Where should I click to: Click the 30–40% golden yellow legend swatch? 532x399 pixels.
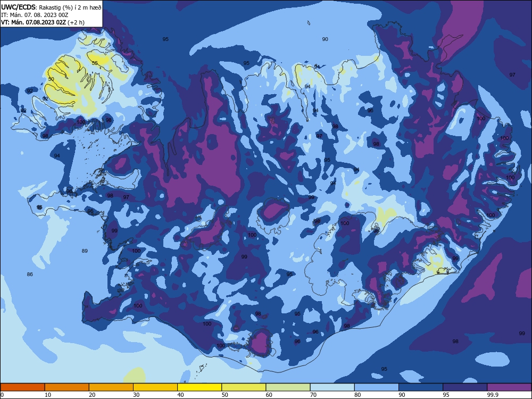point(155,387)
